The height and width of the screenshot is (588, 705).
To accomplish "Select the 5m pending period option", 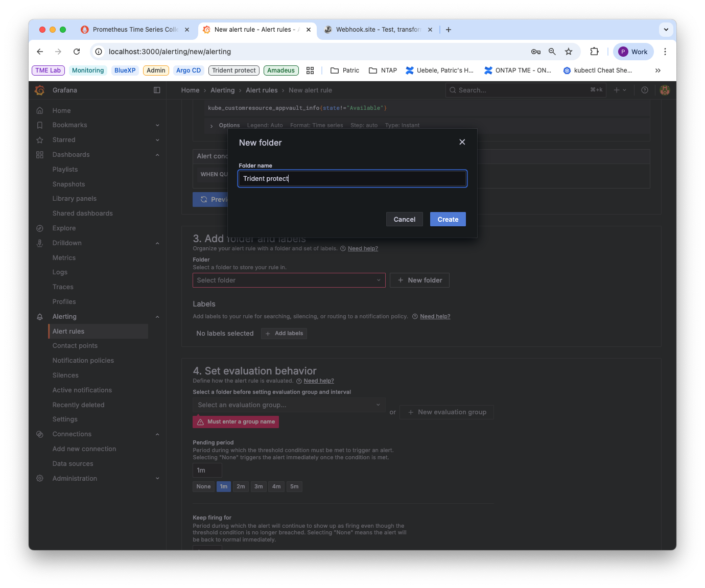I will coord(294,486).
